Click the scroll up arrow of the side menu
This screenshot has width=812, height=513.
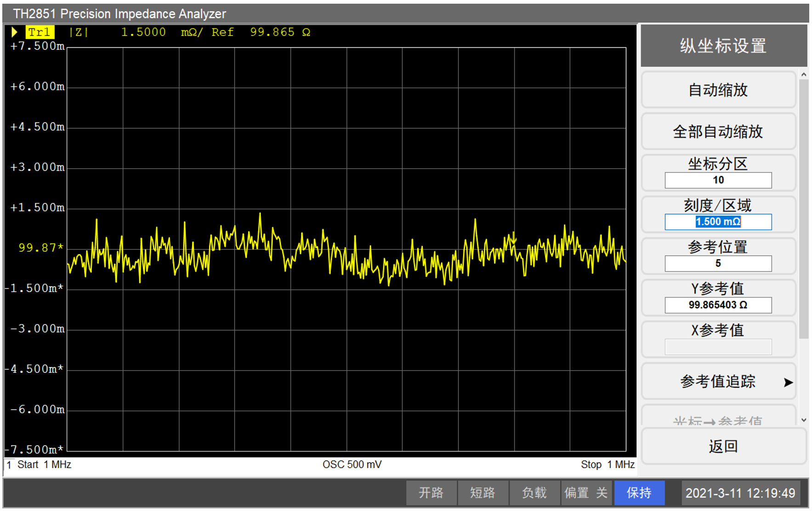click(x=804, y=74)
